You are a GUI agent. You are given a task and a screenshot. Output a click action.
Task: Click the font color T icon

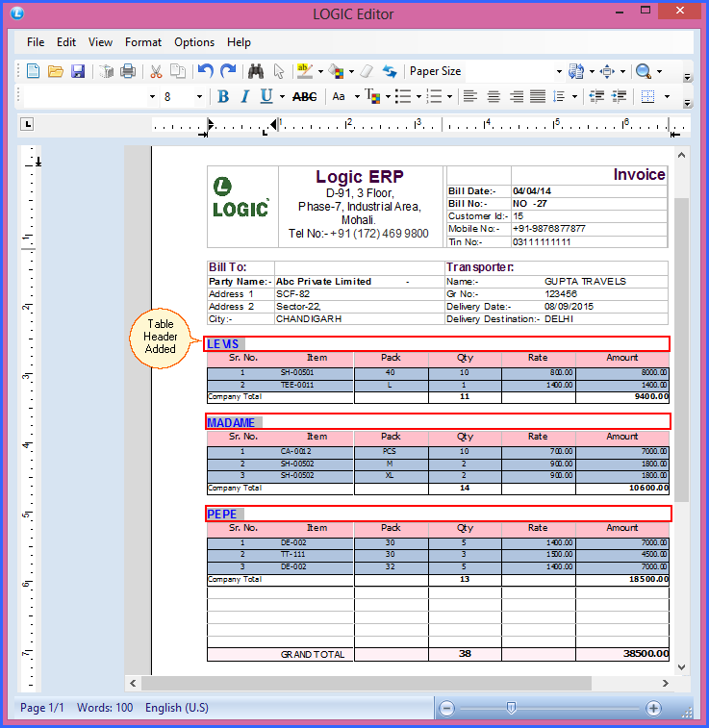tap(372, 96)
